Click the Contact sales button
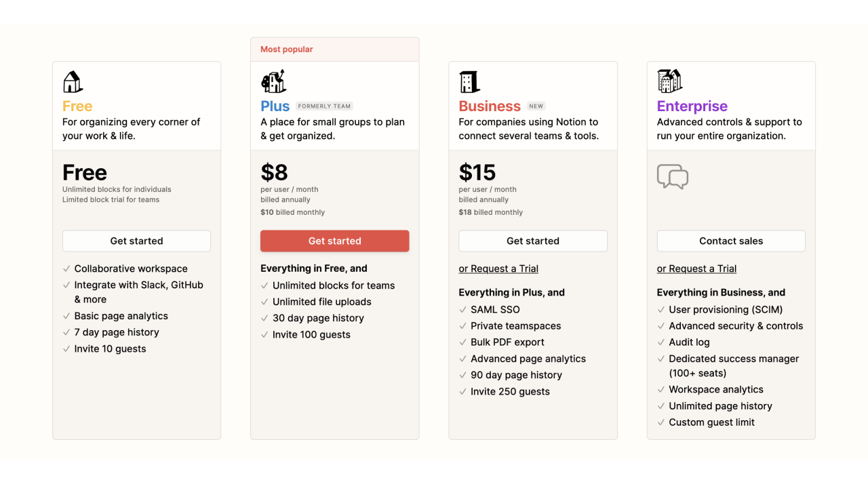 731,241
